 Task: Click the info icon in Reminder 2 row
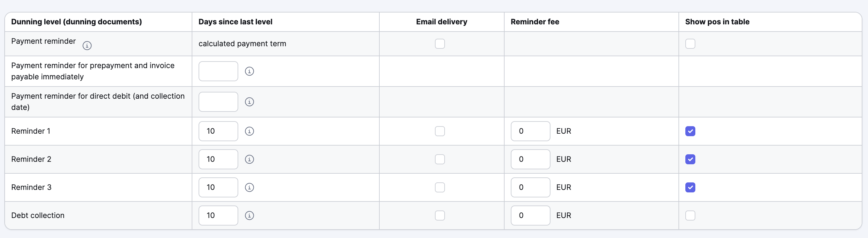tap(249, 159)
